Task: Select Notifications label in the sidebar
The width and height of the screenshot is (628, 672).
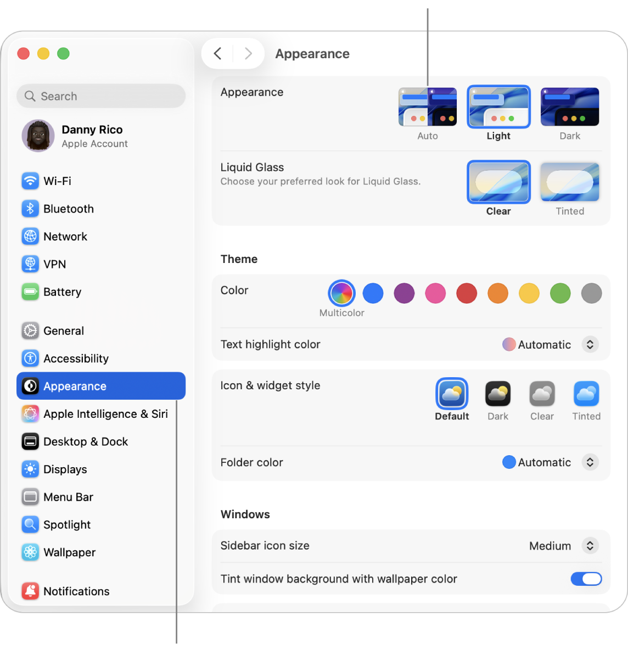Action: [76, 591]
